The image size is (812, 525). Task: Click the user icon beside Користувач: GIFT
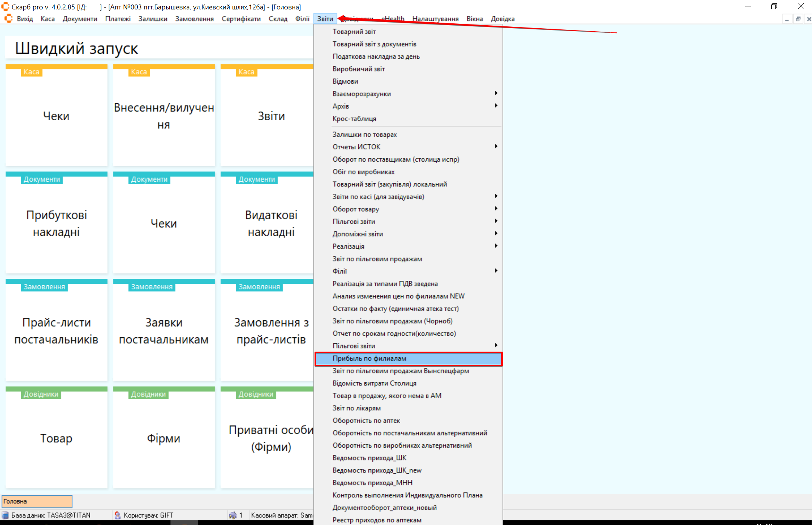point(118,515)
